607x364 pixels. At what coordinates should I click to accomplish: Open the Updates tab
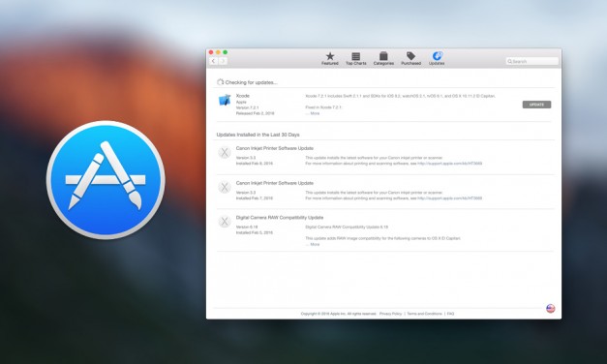pos(437,58)
